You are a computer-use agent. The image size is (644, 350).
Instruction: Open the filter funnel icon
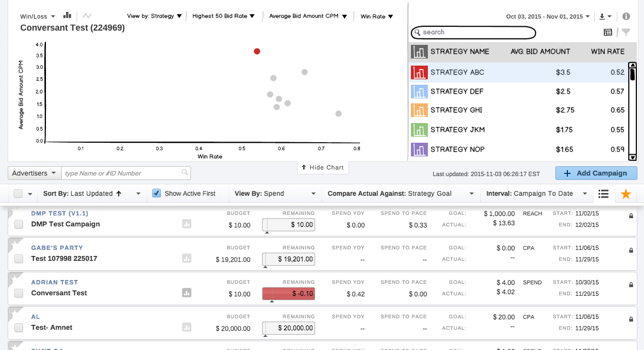626,32
